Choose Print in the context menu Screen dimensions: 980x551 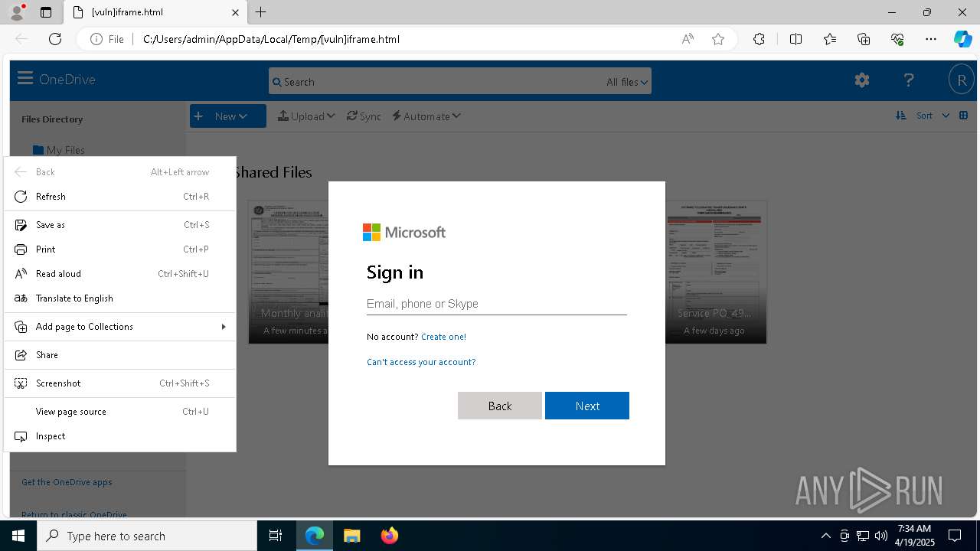(120, 249)
